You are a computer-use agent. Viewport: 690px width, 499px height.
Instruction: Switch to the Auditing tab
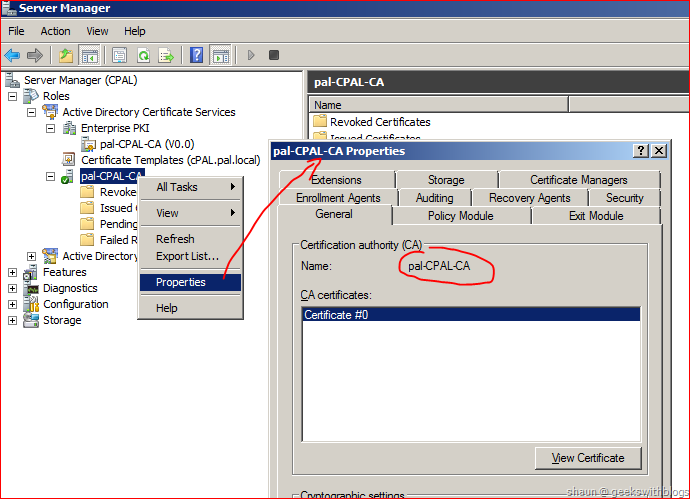coord(435,198)
